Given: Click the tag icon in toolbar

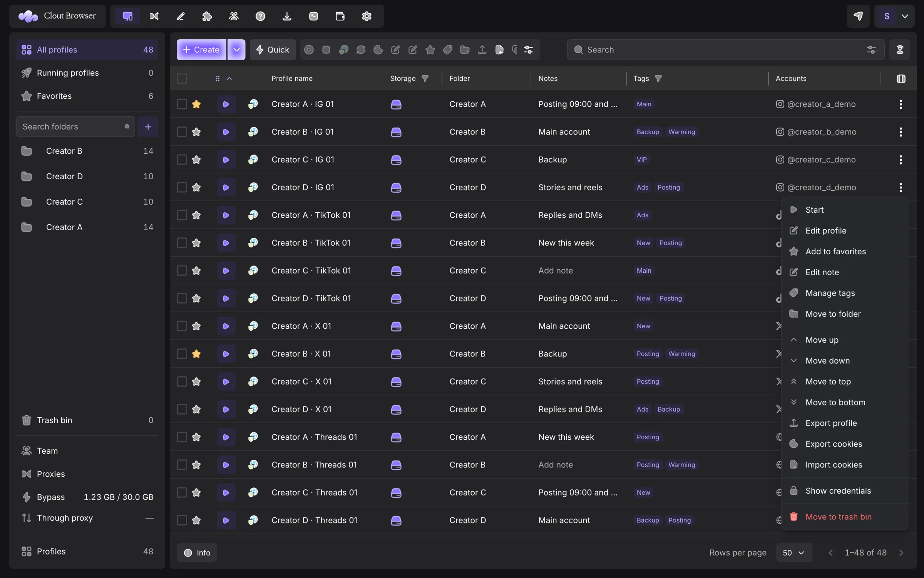Looking at the screenshot, I should pos(447,50).
